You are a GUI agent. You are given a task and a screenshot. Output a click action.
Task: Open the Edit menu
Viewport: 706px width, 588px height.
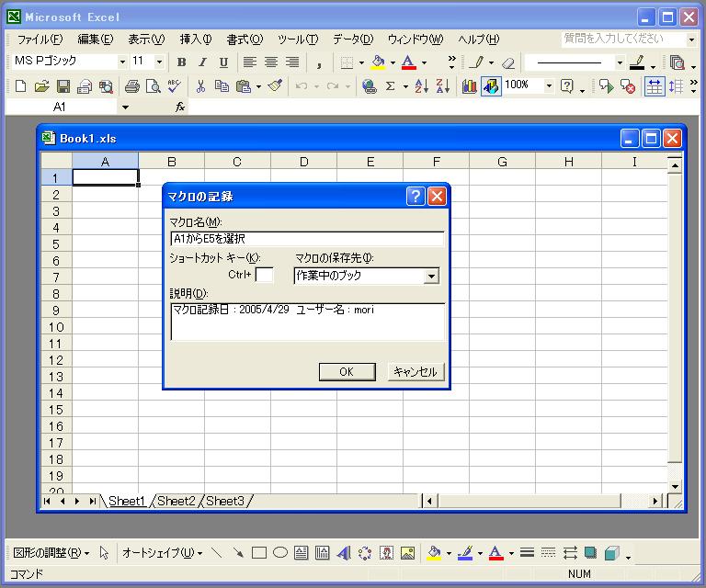pos(95,40)
